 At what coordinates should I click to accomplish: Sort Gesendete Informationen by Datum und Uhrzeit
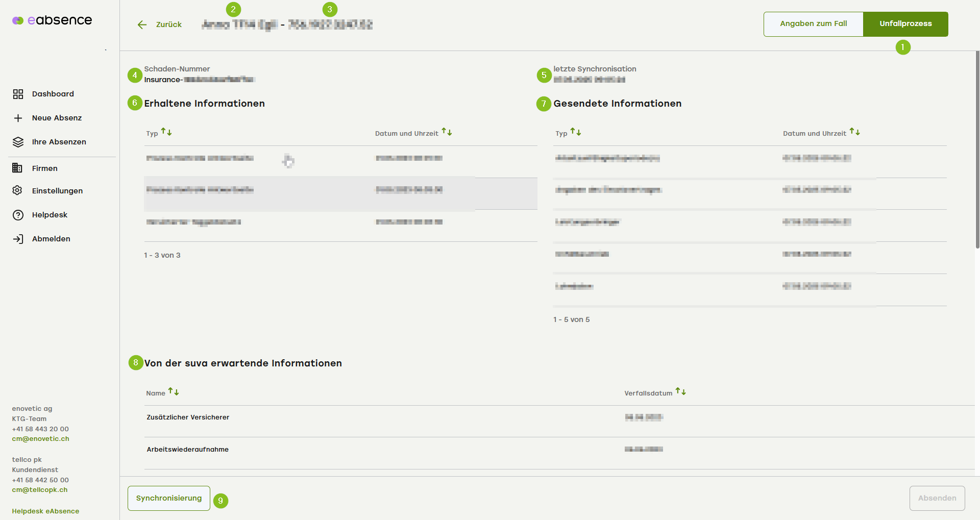854,132
